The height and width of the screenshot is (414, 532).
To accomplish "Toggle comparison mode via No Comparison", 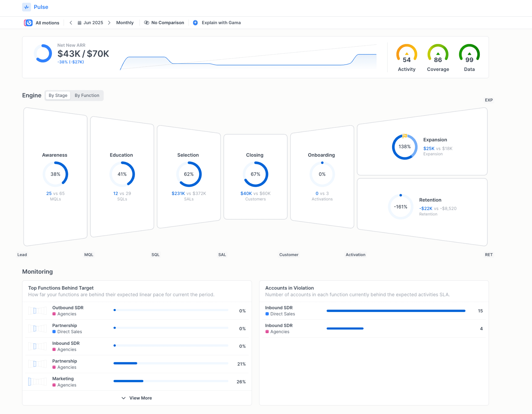I will [164, 23].
